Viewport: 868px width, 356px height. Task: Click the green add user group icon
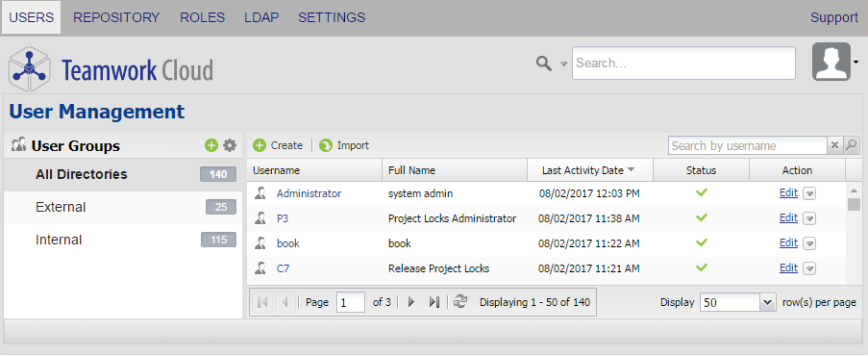click(211, 146)
